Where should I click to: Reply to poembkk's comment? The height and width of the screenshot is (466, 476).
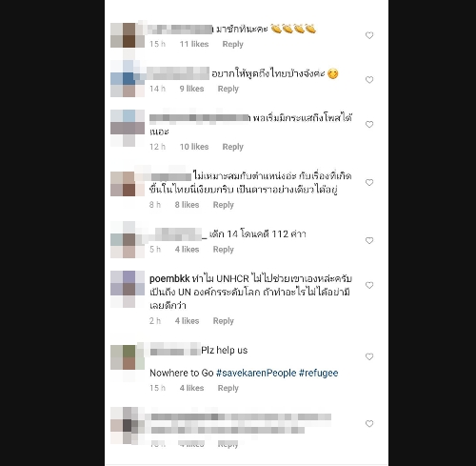223,321
